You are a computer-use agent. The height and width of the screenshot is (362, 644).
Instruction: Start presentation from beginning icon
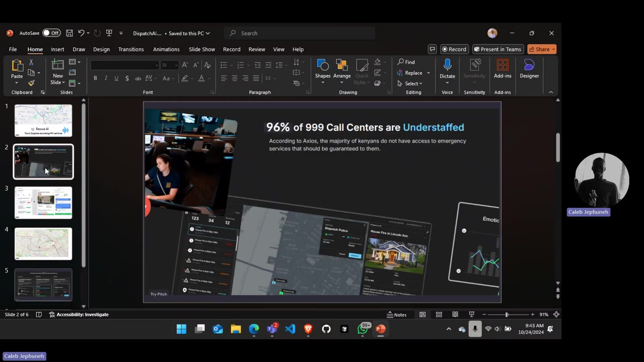(x=109, y=33)
